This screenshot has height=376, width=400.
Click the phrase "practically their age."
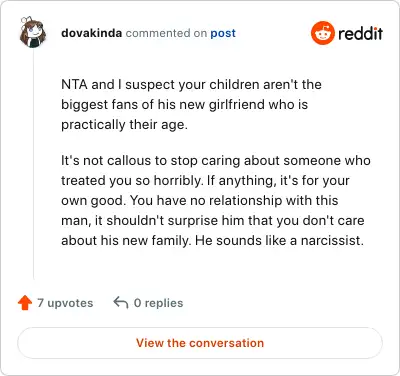point(124,125)
